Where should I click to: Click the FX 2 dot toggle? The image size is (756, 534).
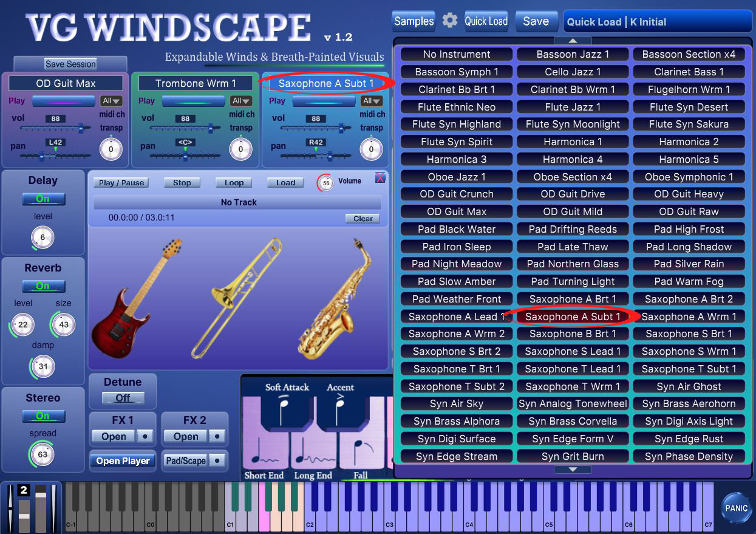pos(217,436)
